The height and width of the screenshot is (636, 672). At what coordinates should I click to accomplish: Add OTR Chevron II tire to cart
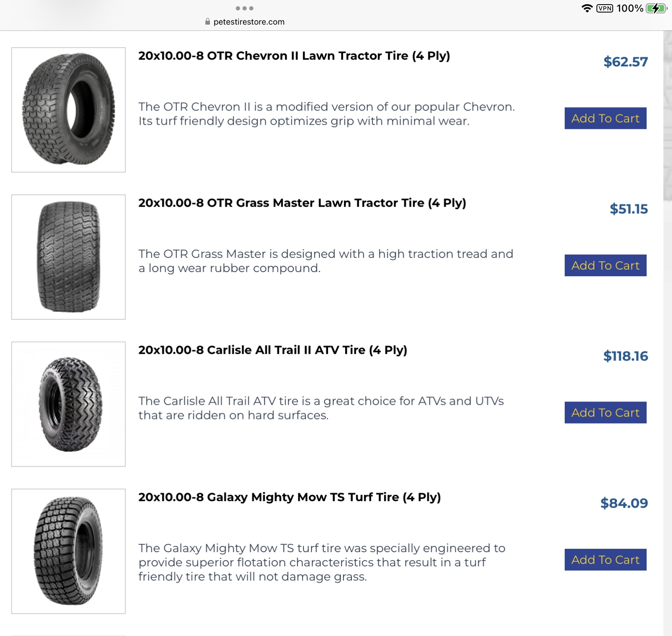(605, 119)
